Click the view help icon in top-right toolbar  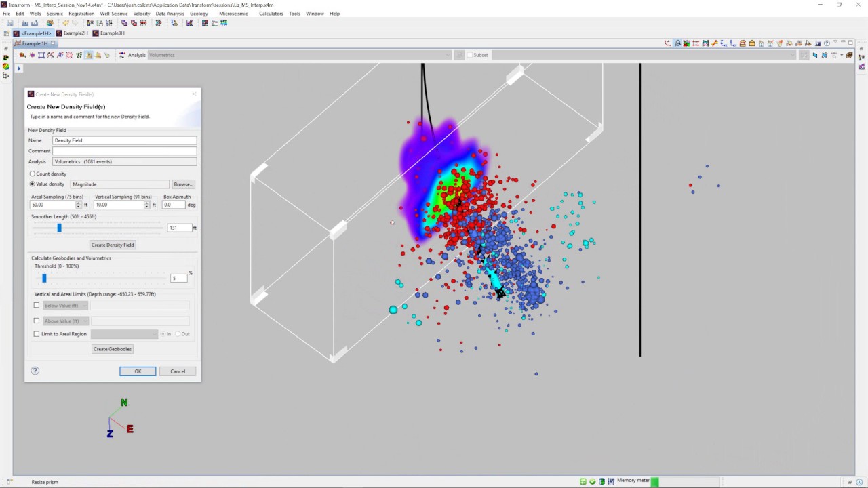[x=827, y=43]
